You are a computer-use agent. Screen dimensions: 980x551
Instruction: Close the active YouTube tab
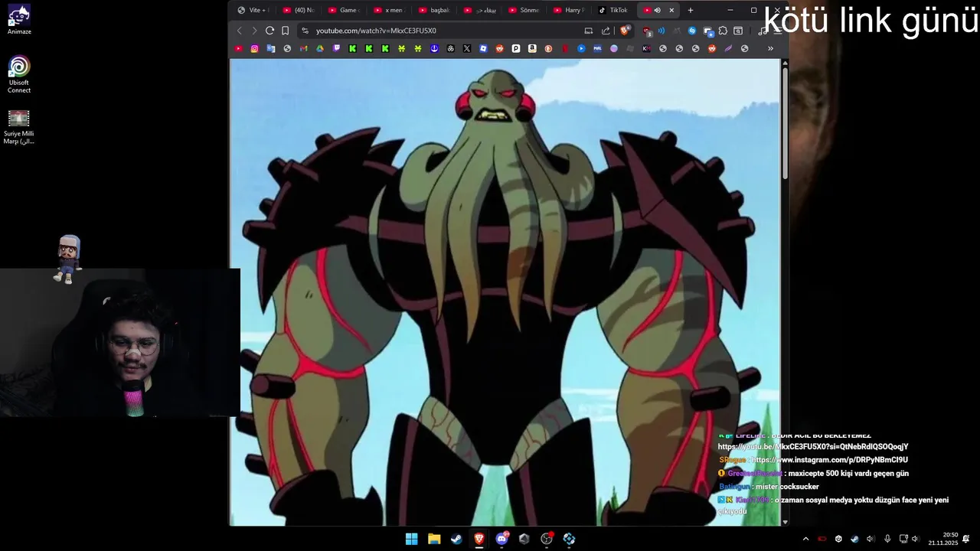(x=671, y=10)
